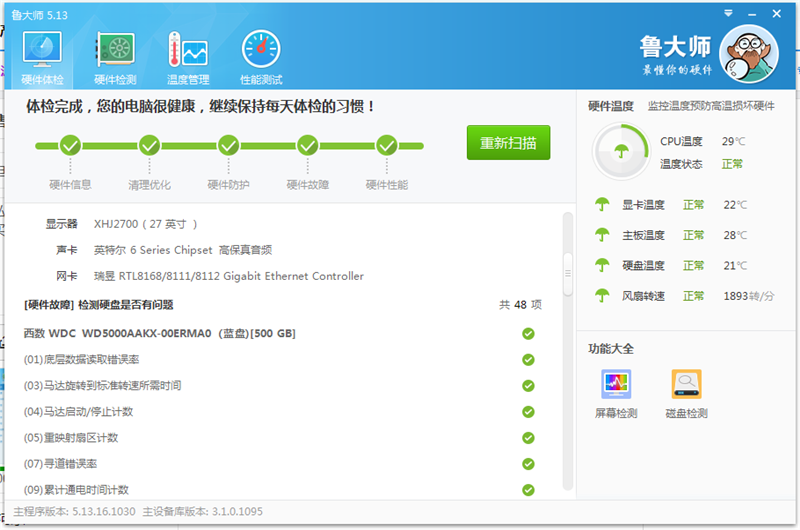The width and height of the screenshot is (800, 530).
Task: Click the 显卡温度 22℃ value
Action: pos(735,205)
